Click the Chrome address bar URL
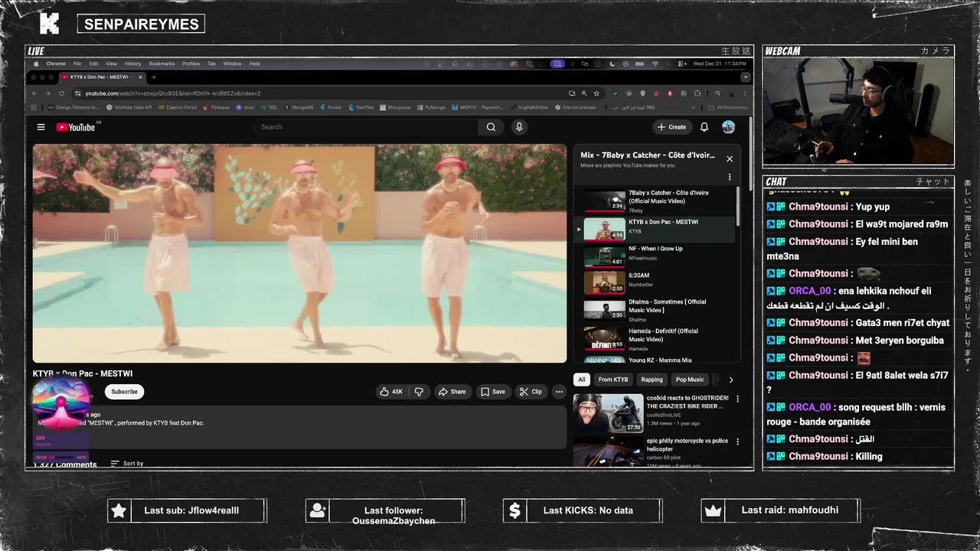Viewport: 980px width, 551px height. coord(173,93)
